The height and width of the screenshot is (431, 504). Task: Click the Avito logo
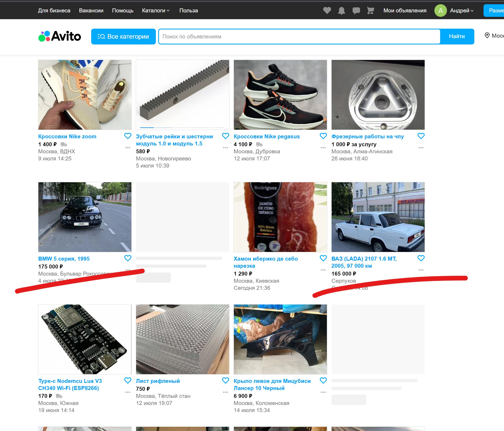(60, 36)
